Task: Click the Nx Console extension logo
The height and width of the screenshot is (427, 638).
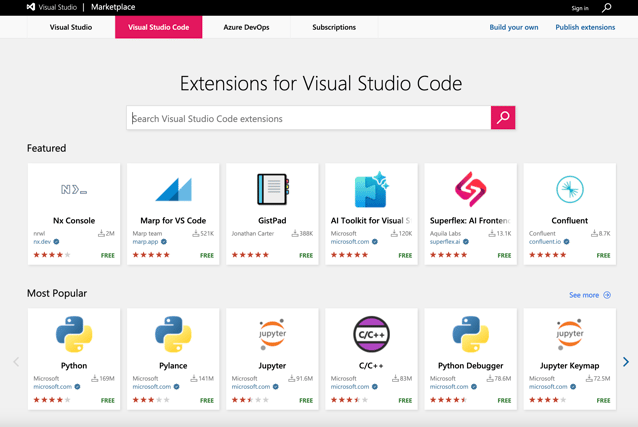Action: tap(74, 190)
